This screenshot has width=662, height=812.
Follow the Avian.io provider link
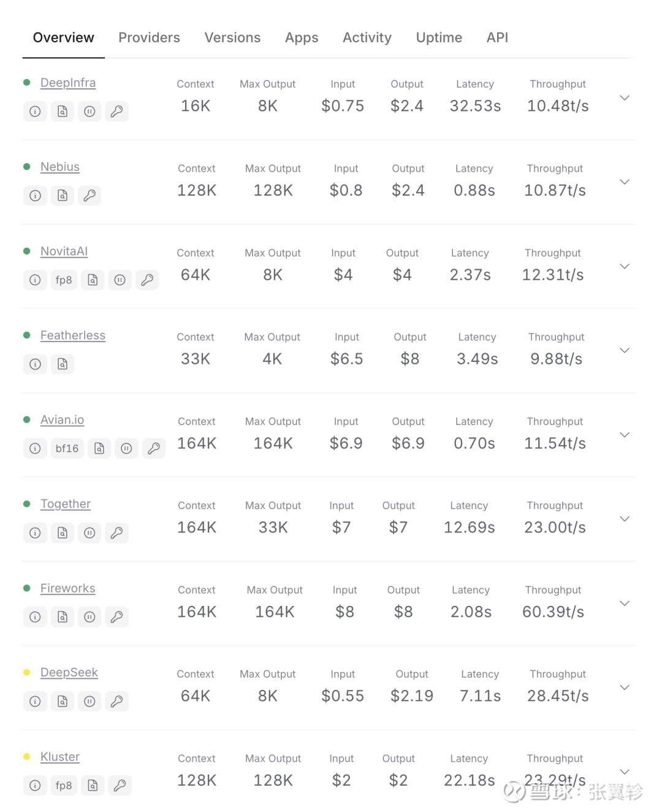[x=62, y=420]
